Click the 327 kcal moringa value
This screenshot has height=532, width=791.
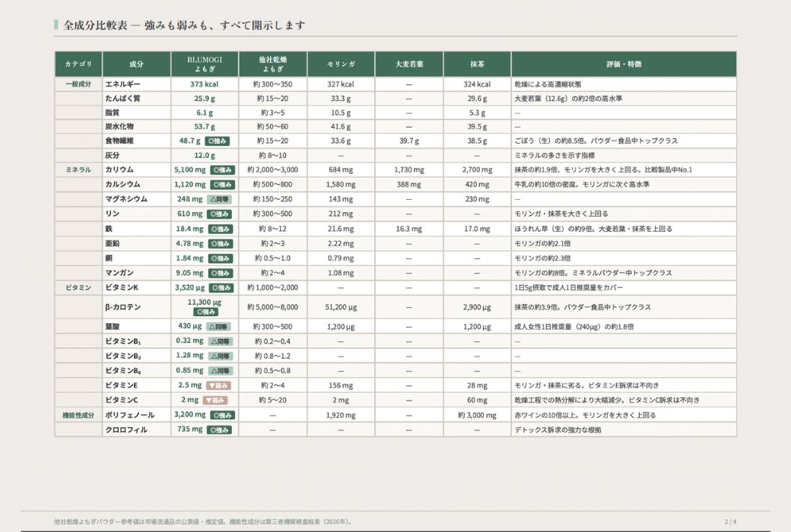click(341, 84)
